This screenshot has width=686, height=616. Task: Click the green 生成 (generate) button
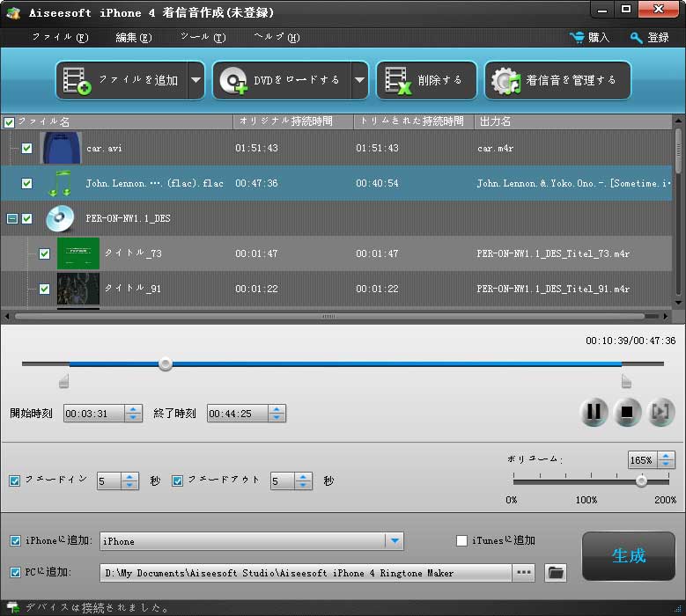629,556
